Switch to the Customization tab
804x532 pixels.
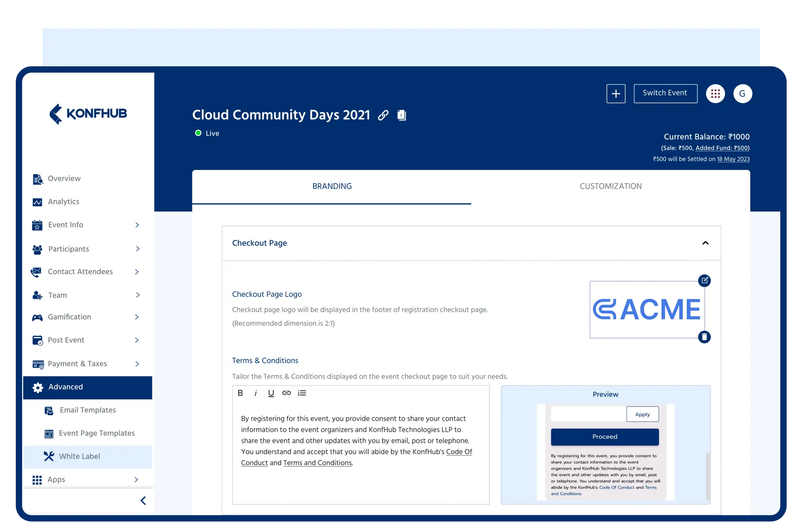[x=611, y=186]
